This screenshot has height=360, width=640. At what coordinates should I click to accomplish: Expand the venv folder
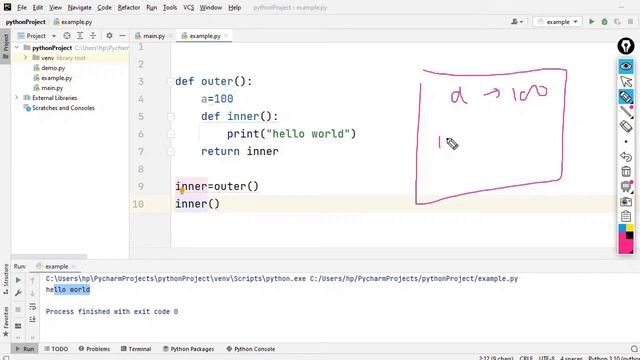coord(26,58)
